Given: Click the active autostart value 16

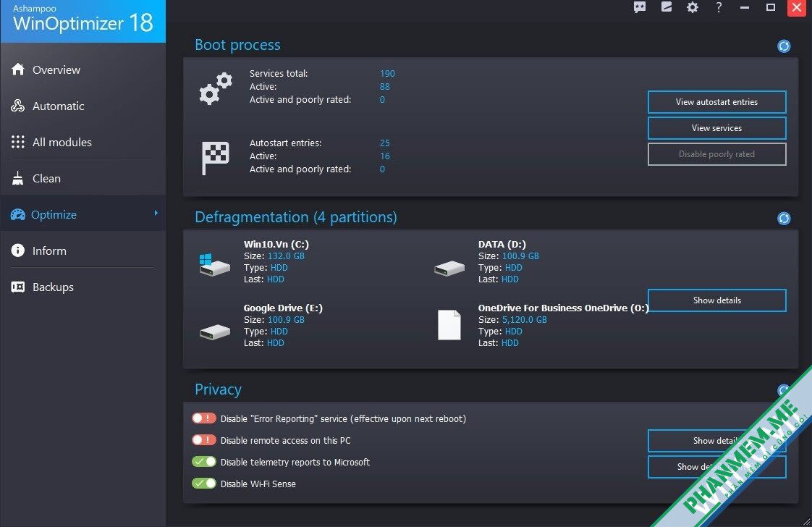Looking at the screenshot, I should pyautogui.click(x=385, y=156).
